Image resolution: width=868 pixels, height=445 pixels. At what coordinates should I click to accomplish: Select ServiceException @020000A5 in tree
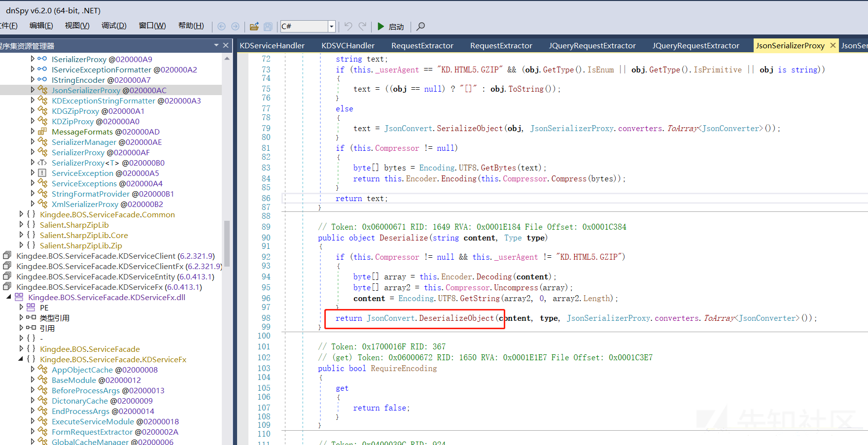tap(105, 173)
